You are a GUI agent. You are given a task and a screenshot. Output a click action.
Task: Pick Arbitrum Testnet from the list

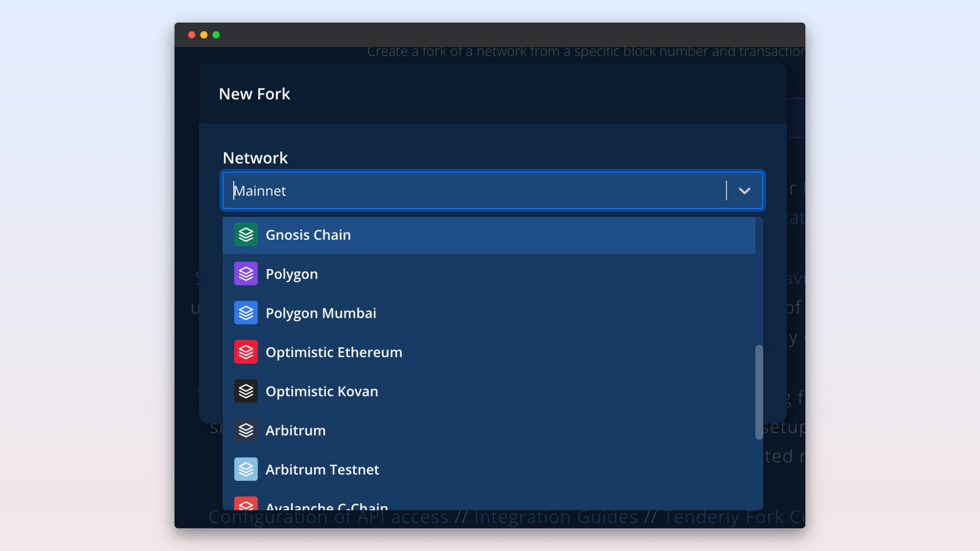[x=322, y=470]
